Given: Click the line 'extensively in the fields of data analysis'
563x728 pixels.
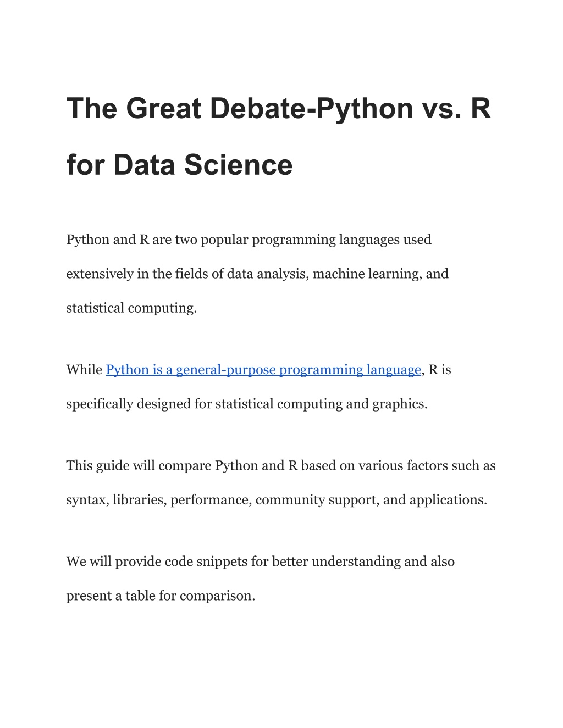Looking at the screenshot, I should tap(257, 274).
